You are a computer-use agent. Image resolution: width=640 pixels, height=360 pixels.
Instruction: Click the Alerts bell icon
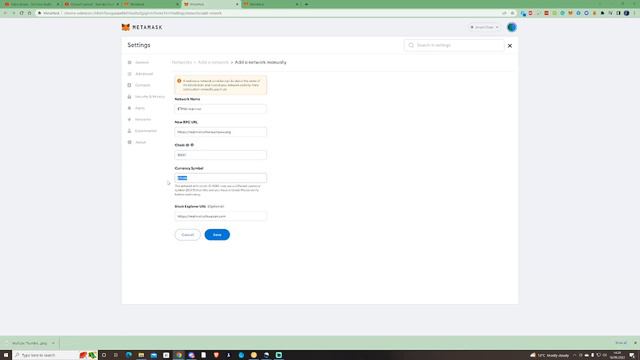[x=129, y=108]
